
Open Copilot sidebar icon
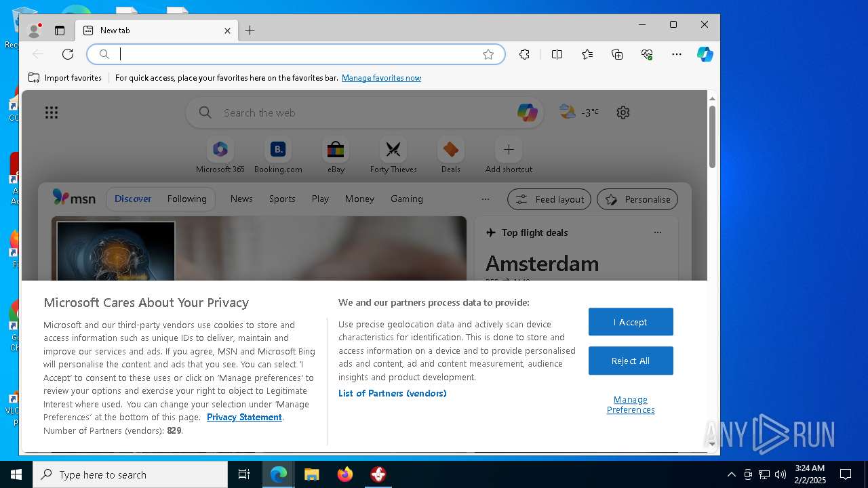(705, 54)
